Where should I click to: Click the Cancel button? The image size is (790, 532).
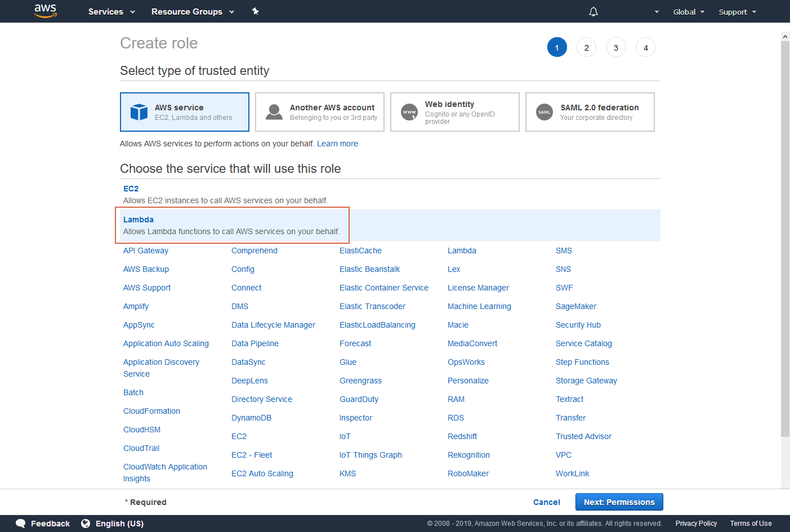coord(547,502)
